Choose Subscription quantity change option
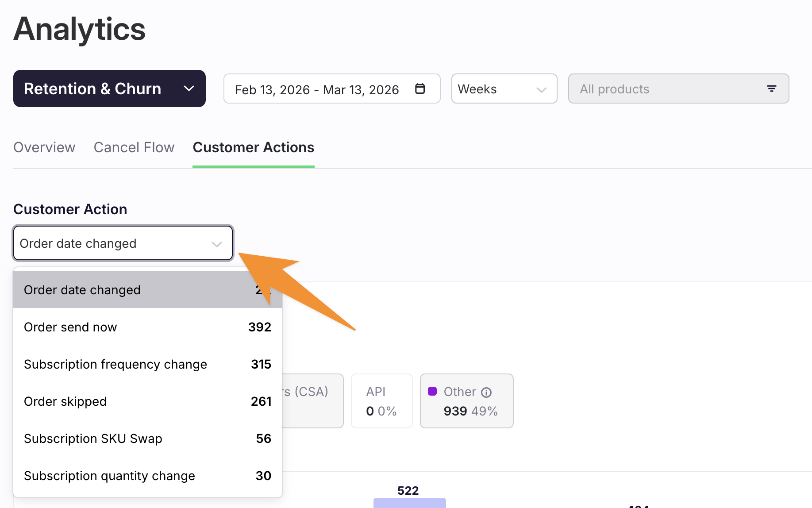 pos(147,476)
